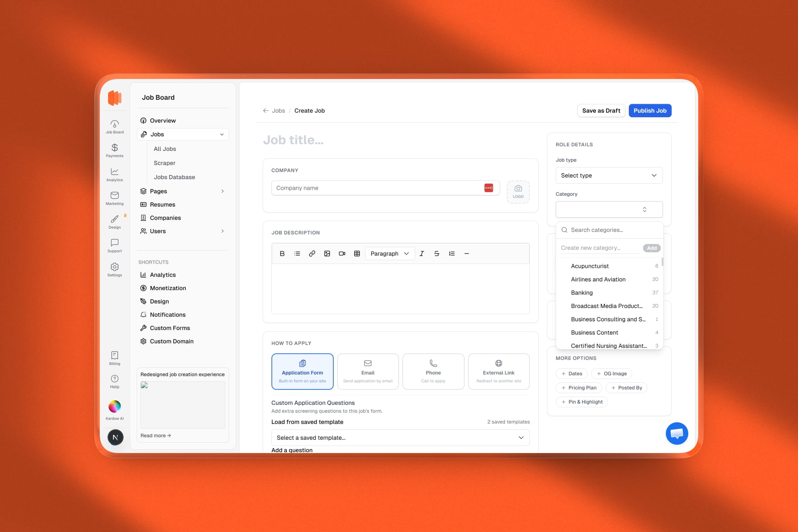
Task: Toggle the Category combo box
Action: (x=609, y=209)
